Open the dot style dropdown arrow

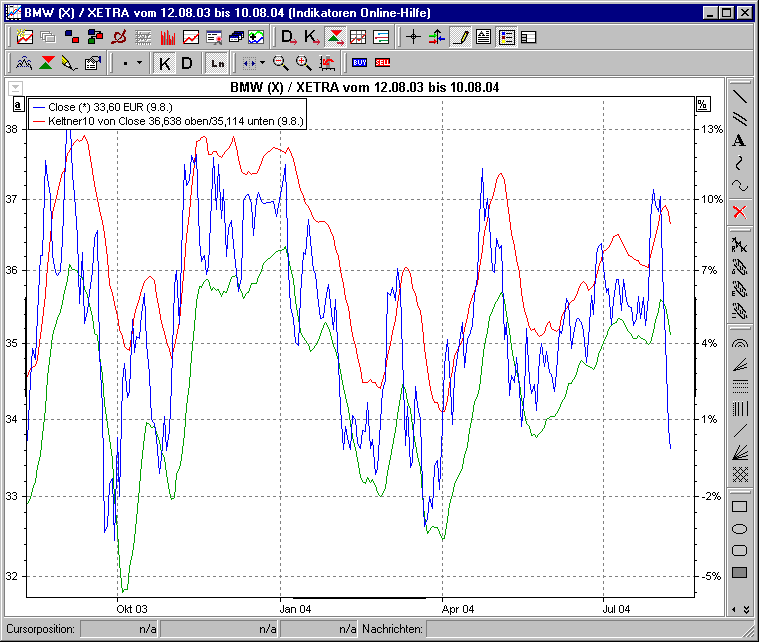(x=138, y=63)
